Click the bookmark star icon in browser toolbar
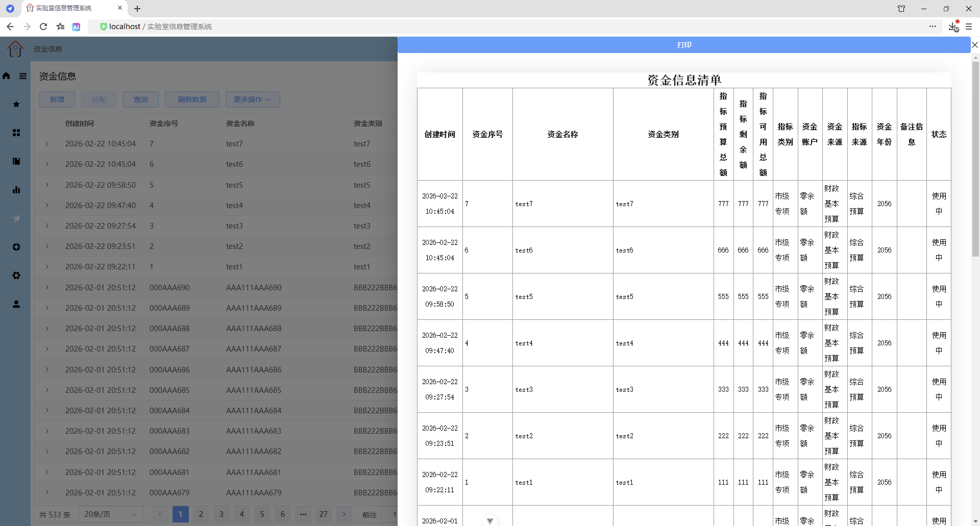This screenshot has width=980, height=526. point(61,27)
